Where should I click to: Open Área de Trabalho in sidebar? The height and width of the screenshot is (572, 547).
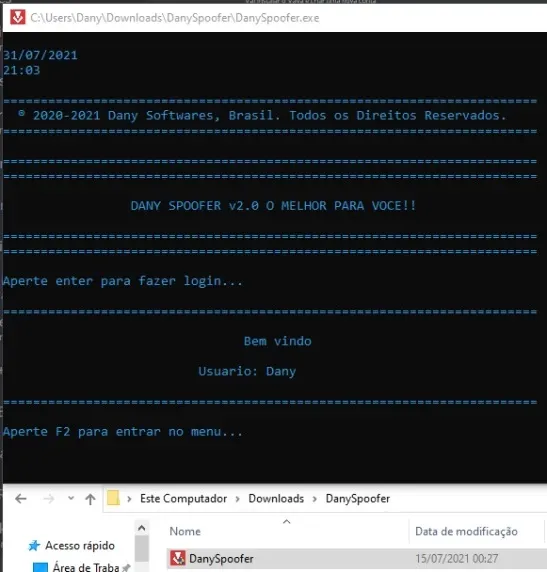pyautogui.click(x=86, y=567)
